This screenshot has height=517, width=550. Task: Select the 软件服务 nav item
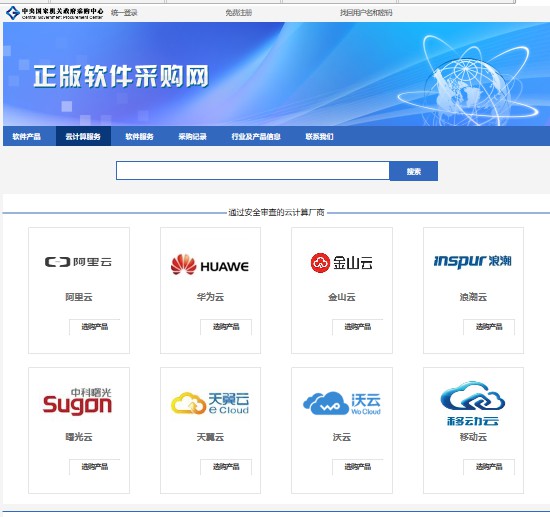click(x=140, y=136)
